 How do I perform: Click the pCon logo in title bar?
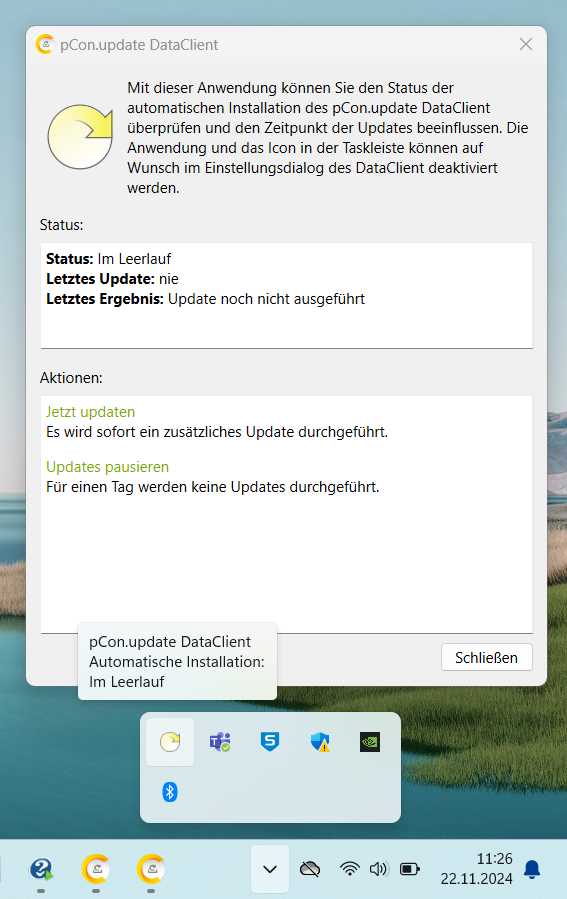click(45, 44)
